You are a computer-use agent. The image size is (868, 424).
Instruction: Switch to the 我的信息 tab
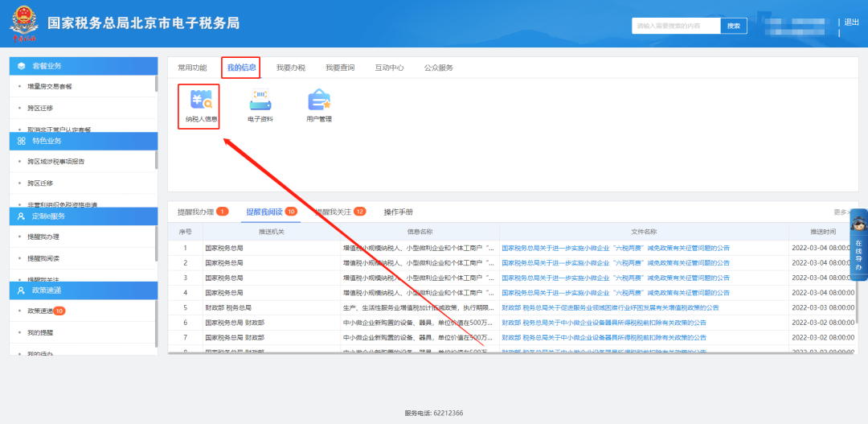pos(241,68)
